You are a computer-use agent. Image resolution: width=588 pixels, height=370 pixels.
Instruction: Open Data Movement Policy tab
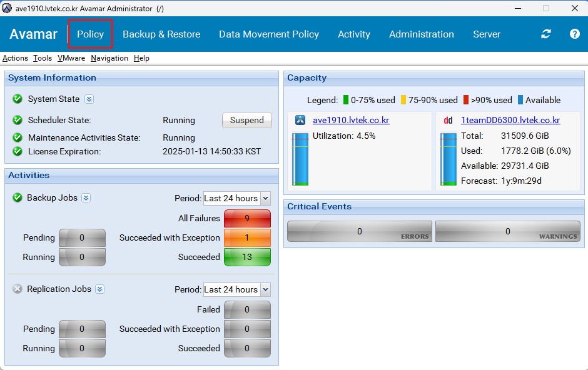pos(269,34)
